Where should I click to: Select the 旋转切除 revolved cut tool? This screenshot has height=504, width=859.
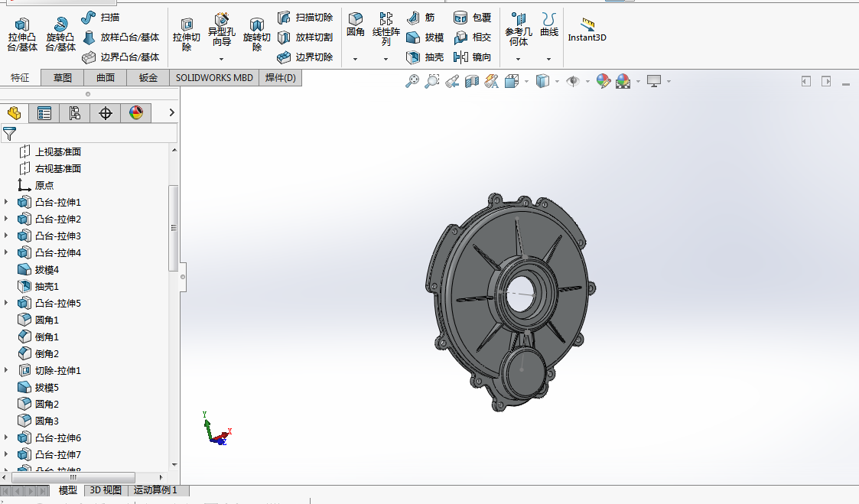click(x=256, y=34)
